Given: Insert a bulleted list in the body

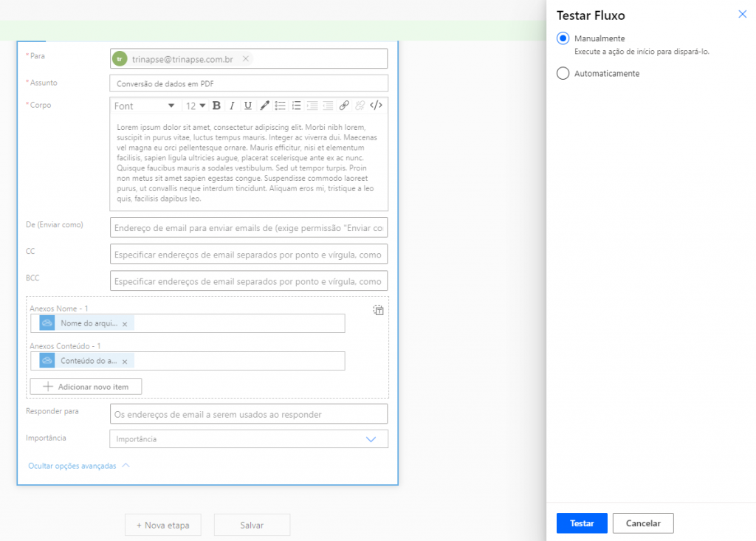Looking at the screenshot, I should 281,106.
